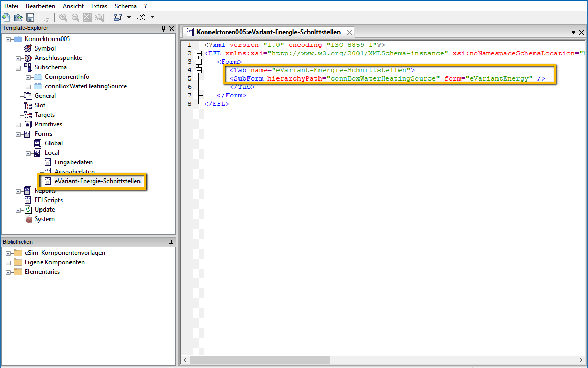Toggle code folding on the EFL line
This screenshot has height=368, width=588.
199,53
